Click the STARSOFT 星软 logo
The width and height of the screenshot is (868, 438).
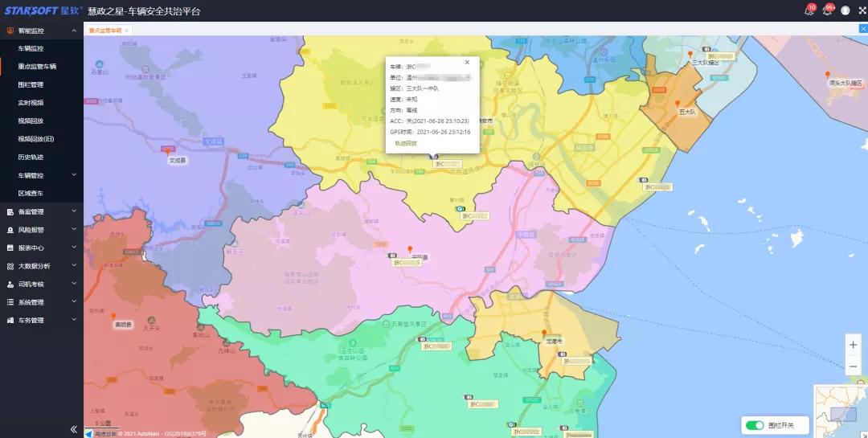click(x=43, y=10)
